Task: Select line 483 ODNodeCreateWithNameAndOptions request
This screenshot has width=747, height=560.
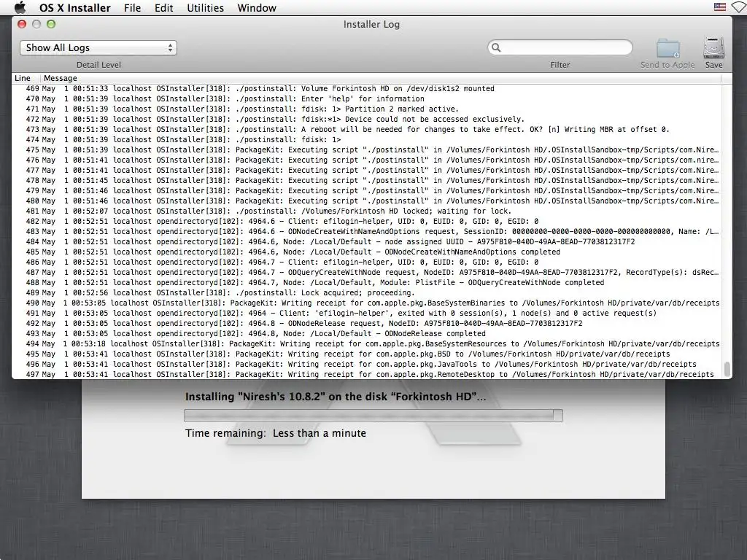Action: click(x=367, y=231)
